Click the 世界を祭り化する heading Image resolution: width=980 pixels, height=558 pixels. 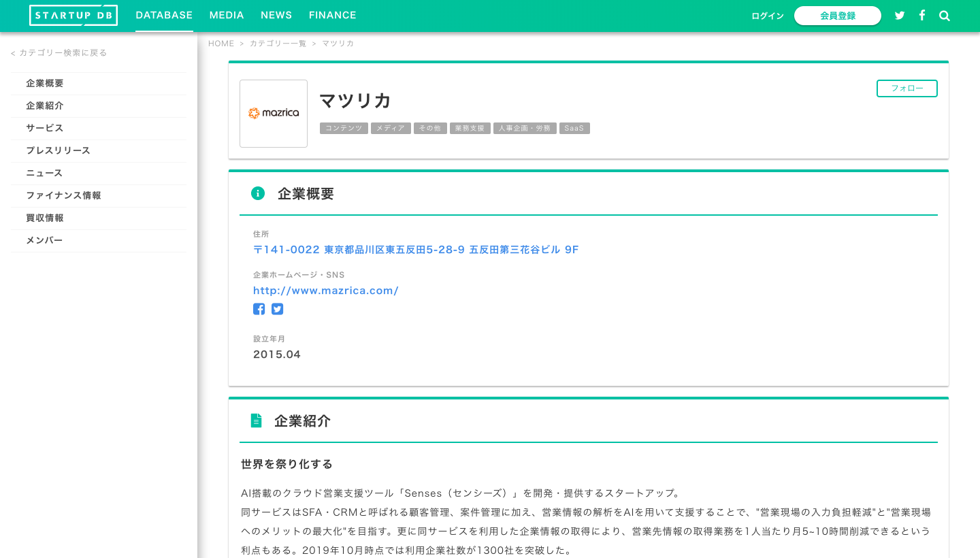click(287, 464)
